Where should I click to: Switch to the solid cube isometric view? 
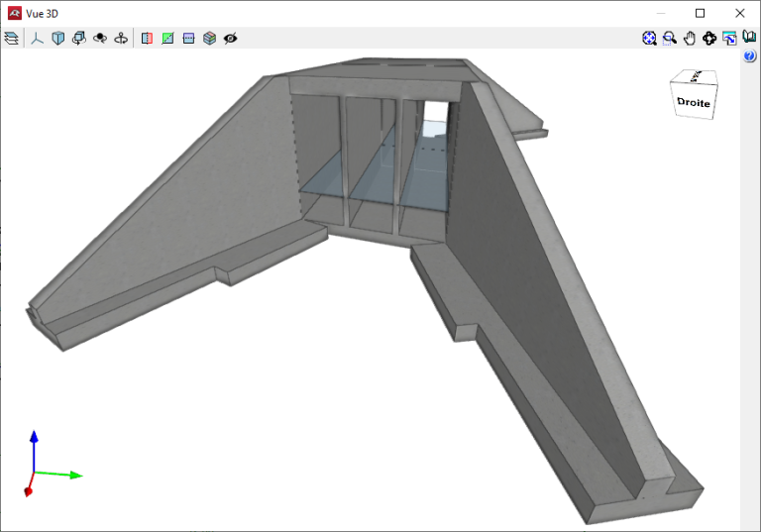click(57, 38)
